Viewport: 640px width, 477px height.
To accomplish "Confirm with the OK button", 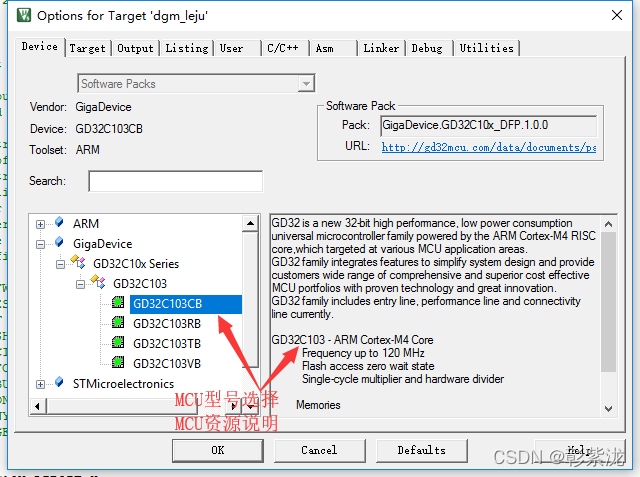I will [218, 450].
